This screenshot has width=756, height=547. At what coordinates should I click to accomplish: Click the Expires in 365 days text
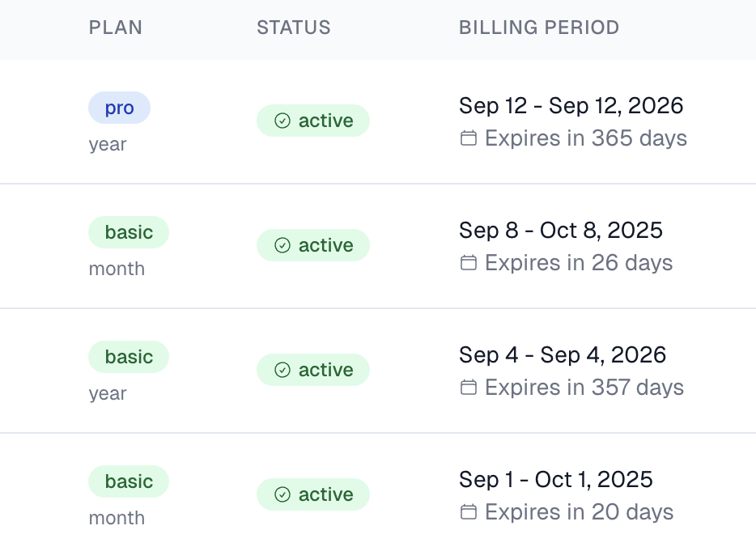tap(585, 138)
